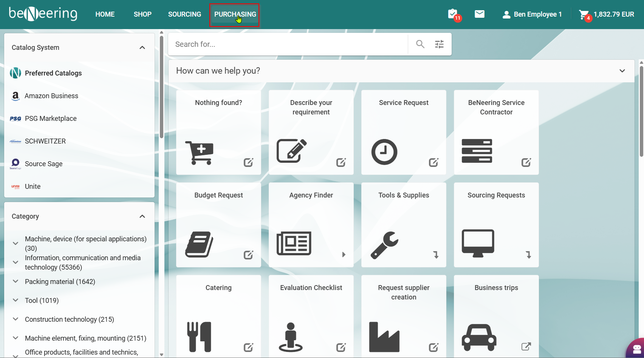Collapse the Category panel
The width and height of the screenshot is (644, 358).
(x=142, y=216)
